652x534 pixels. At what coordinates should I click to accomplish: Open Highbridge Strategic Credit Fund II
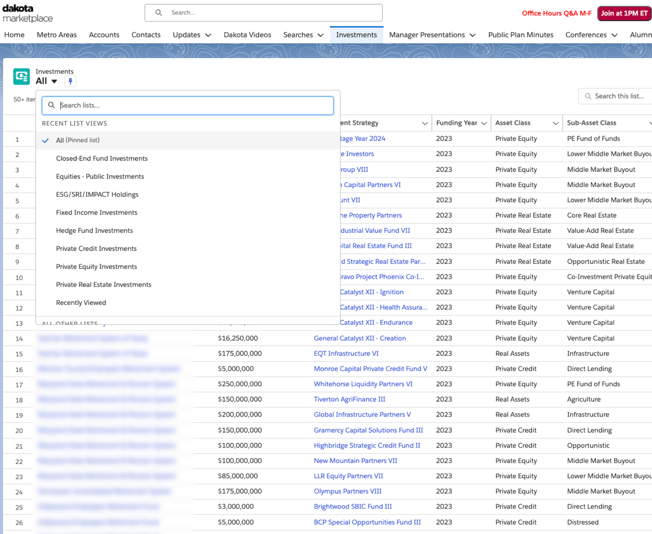point(367,445)
